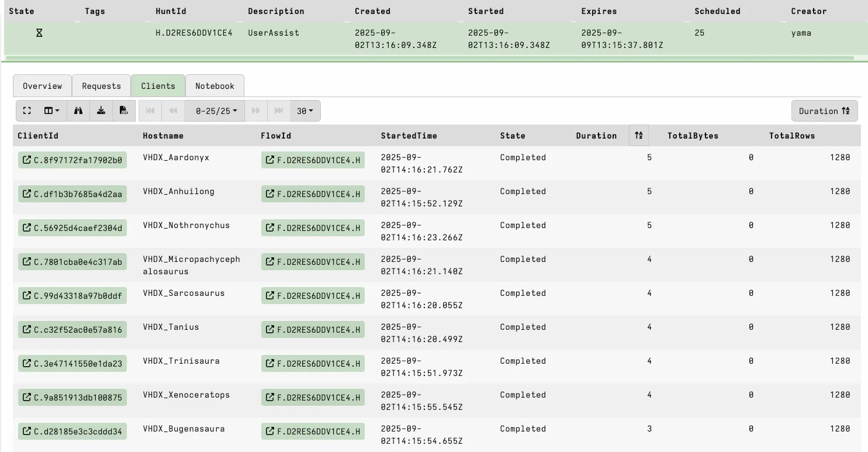Click the hourglass state icon of hunt

pyautogui.click(x=39, y=33)
